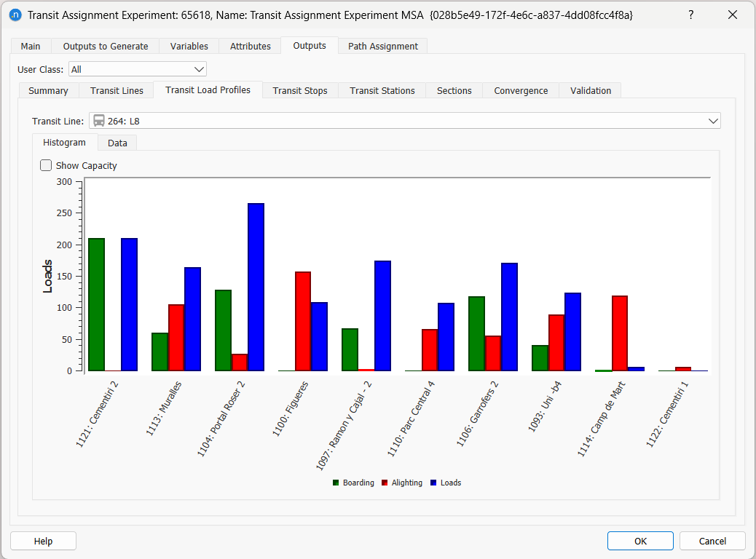Open the User Class dropdown
Screen dimensions: 756x559
click(x=197, y=68)
